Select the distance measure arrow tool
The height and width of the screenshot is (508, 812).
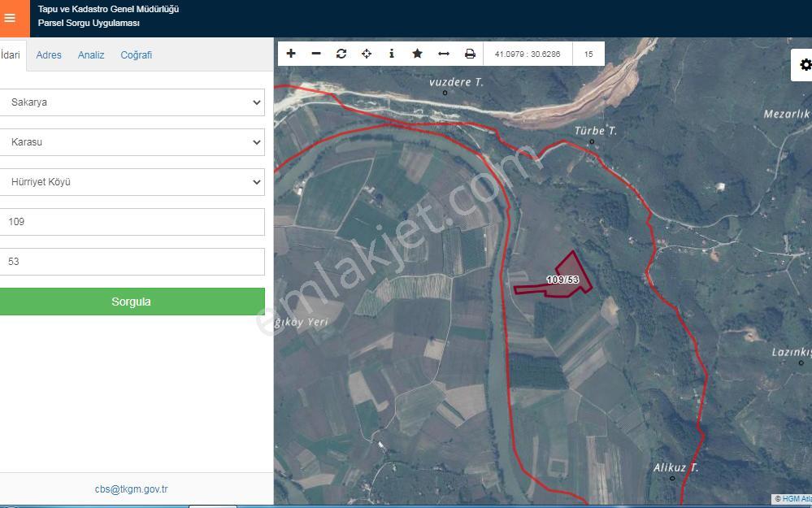click(x=444, y=54)
